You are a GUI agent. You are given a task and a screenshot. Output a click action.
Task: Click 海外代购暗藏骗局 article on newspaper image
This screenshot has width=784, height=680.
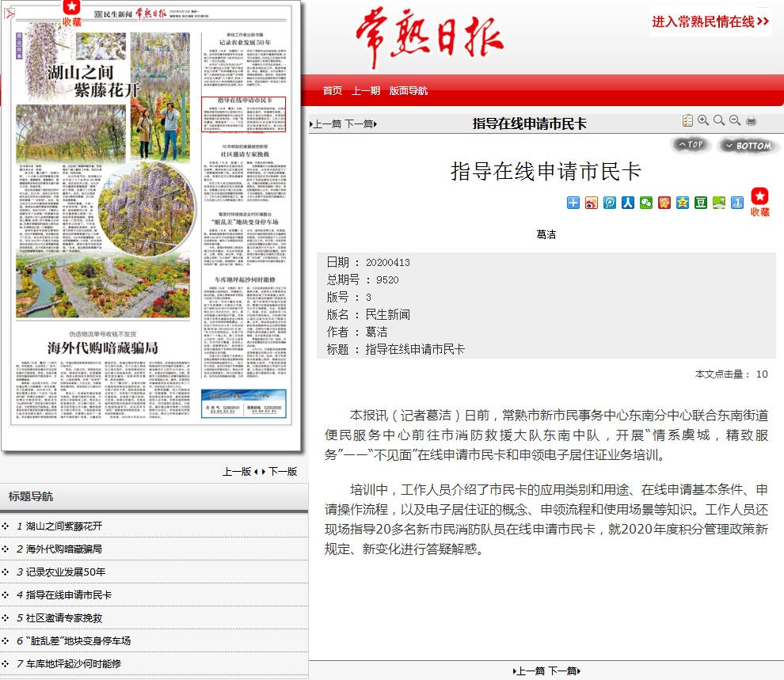click(103, 374)
